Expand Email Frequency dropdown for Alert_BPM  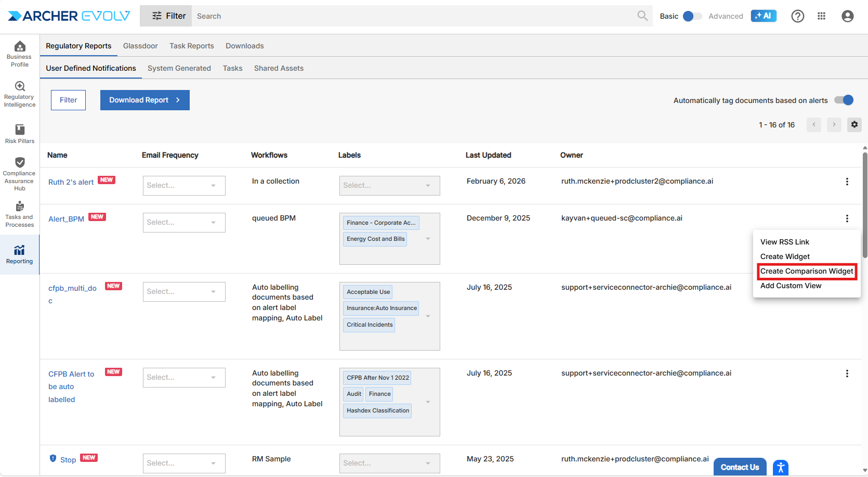pyautogui.click(x=184, y=223)
